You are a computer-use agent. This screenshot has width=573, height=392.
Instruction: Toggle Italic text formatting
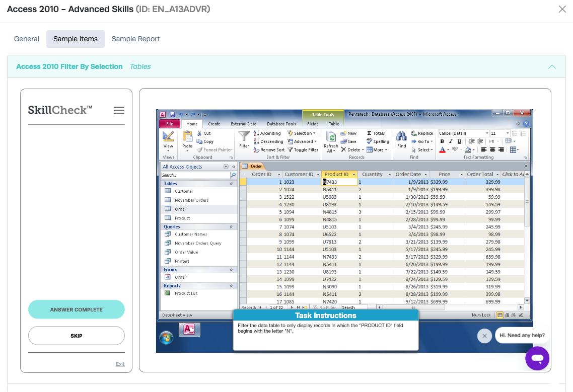click(451, 141)
